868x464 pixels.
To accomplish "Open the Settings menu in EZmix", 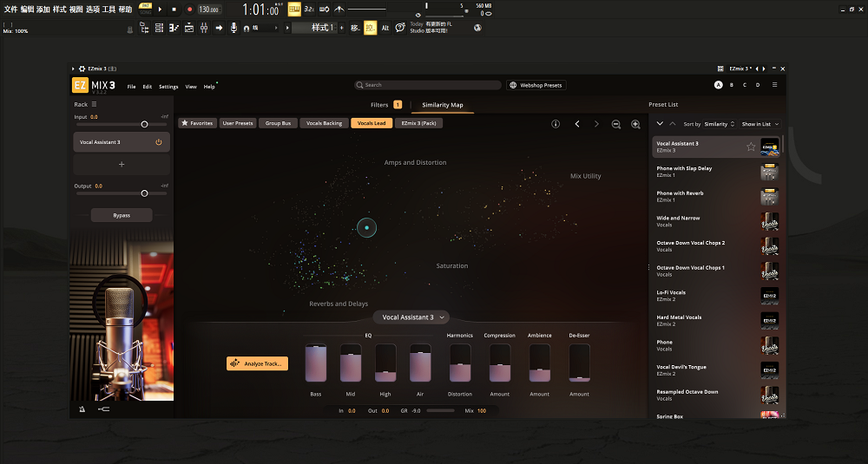I will (168, 87).
